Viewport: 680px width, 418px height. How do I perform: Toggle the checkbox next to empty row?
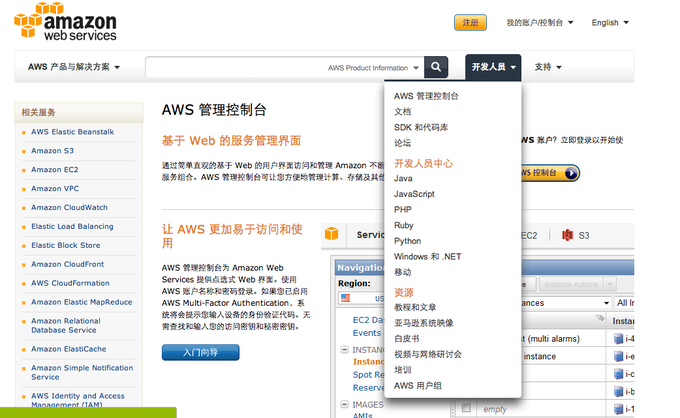pyautogui.click(x=466, y=408)
